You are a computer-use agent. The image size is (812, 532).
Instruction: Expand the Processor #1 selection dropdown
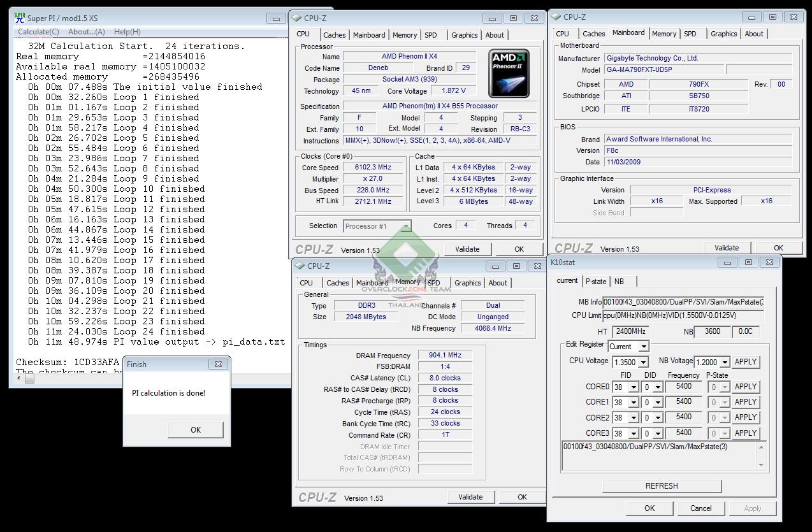[406, 226]
